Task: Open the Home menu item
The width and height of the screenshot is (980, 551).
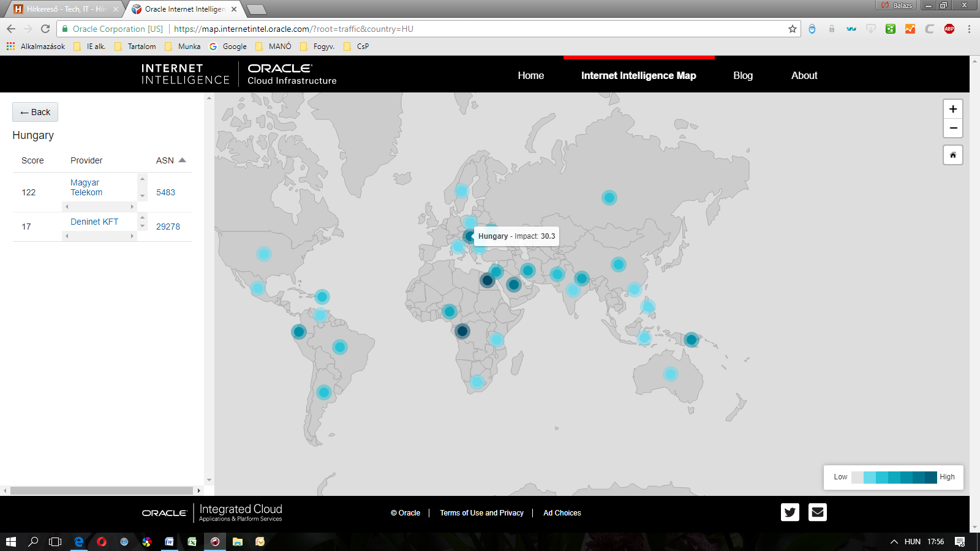Action: click(531, 75)
